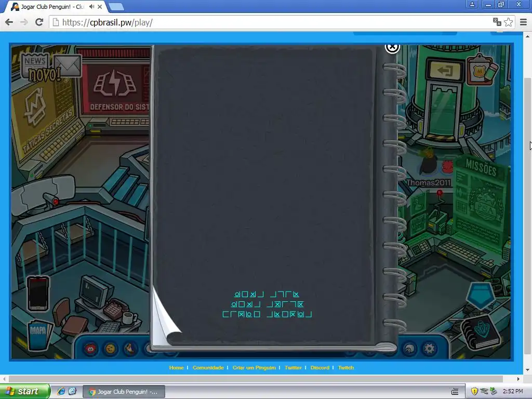Click the Chrome user profile icon

click(472, 4)
